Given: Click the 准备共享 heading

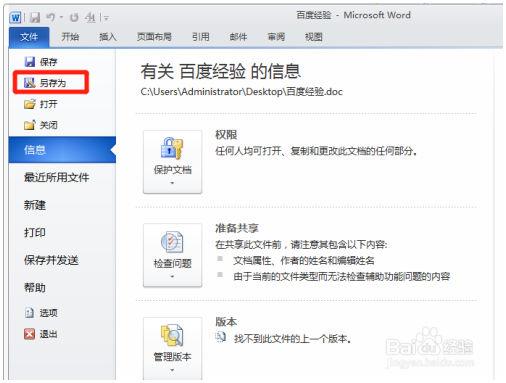Looking at the screenshot, I should click(237, 228).
